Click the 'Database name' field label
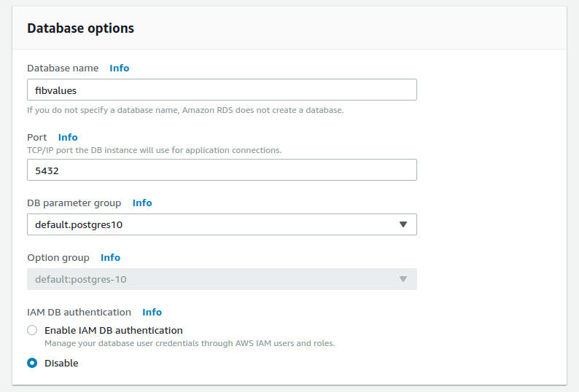The width and height of the screenshot is (579, 392). (63, 68)
